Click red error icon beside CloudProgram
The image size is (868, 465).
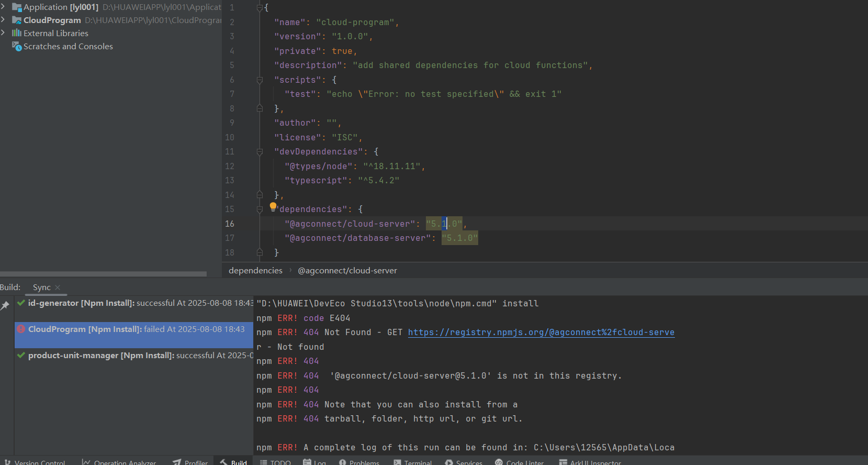point(21,329)
